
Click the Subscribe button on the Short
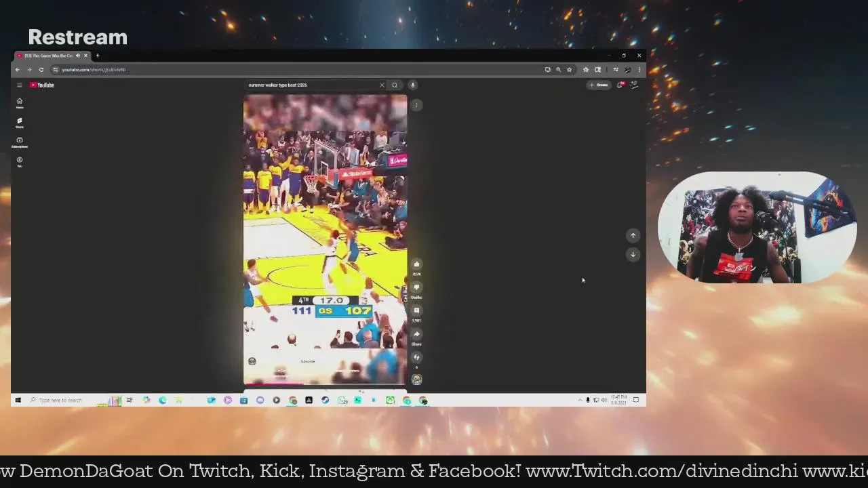(308, 361)
